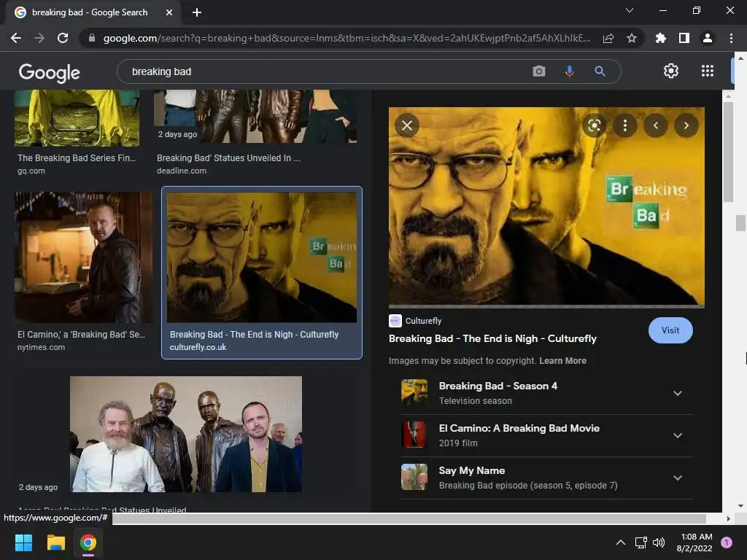Viewport: 747px width, 560px height.
Task: Open the Learn More copyright link
Action: [562, 361]
